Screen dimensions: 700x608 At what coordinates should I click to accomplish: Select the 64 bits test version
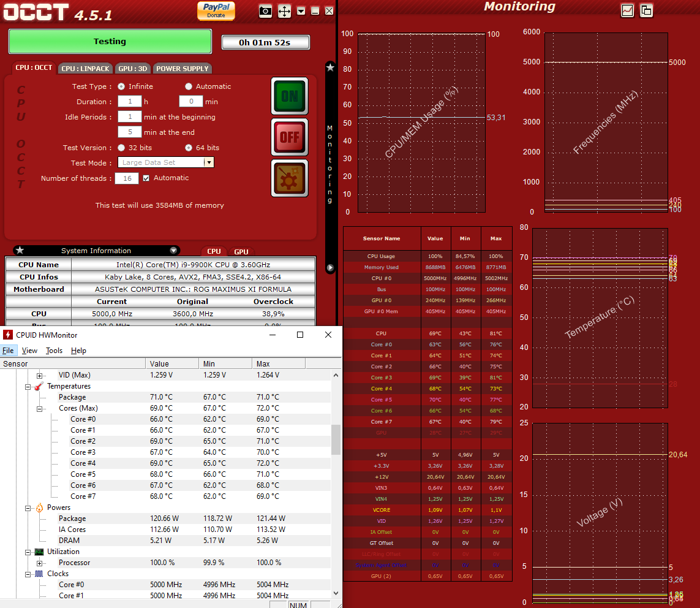point(189,148)
